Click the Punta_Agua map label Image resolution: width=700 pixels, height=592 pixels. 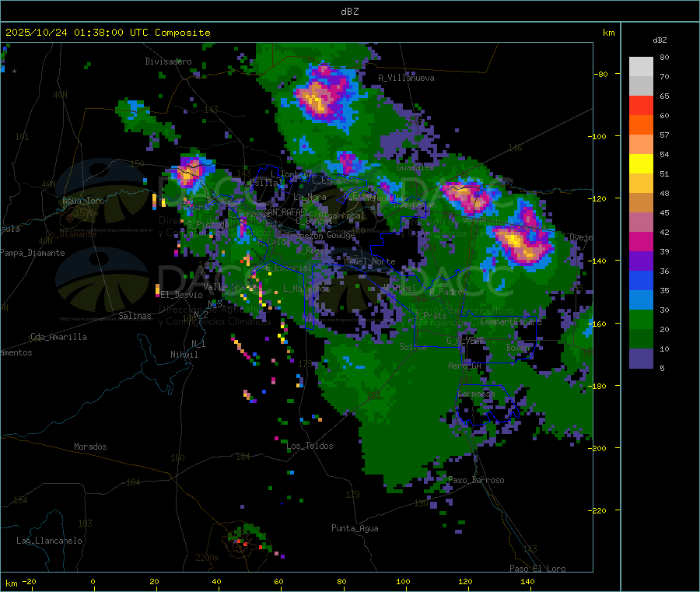tap(355, 528)
